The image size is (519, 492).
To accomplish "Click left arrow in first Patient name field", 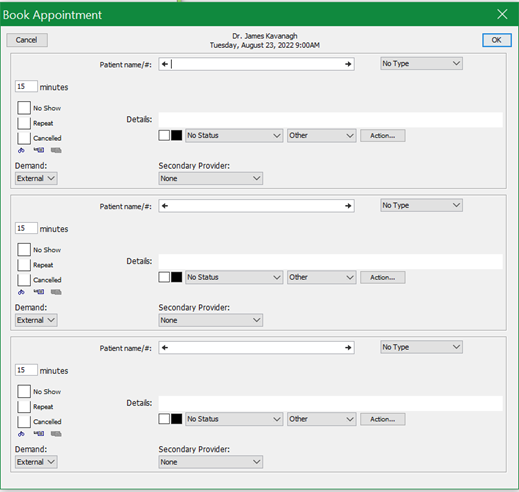I will 165,64.
